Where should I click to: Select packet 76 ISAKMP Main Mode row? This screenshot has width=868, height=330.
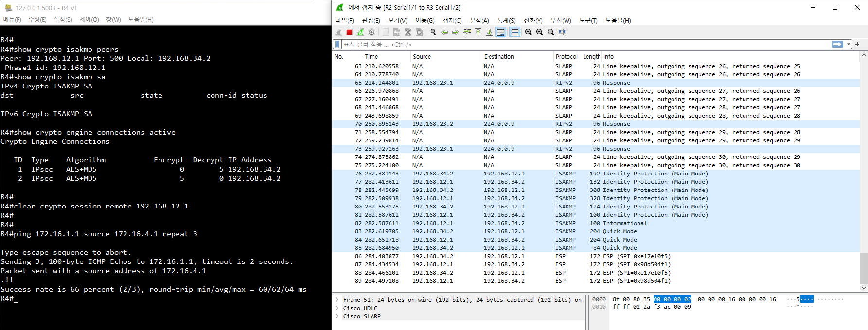tap(596, 174)
